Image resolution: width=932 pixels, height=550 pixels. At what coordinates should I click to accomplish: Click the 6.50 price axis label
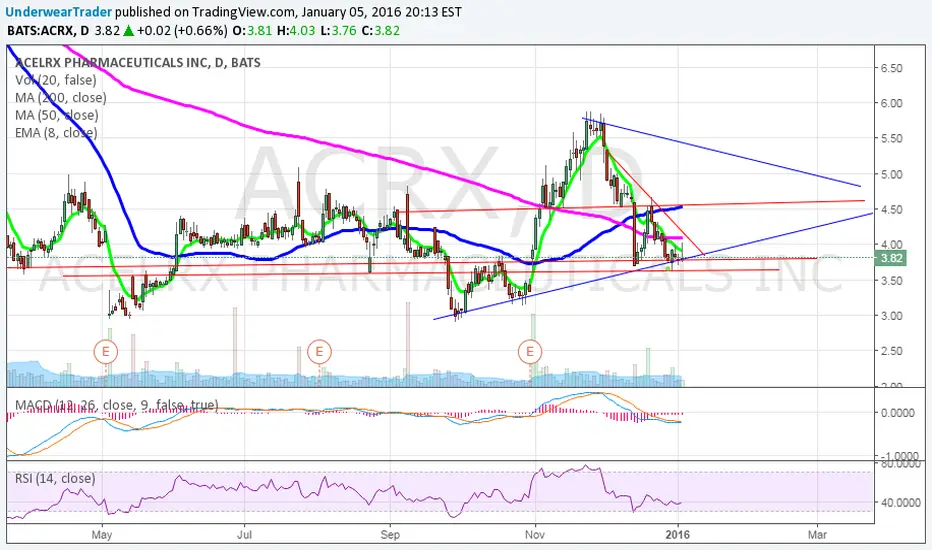coord(892,68)
